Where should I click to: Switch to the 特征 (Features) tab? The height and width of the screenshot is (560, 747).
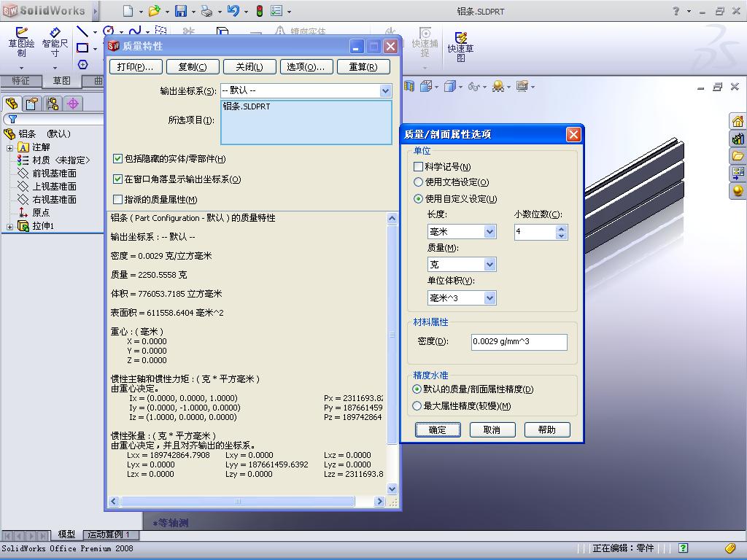(20, 80)
